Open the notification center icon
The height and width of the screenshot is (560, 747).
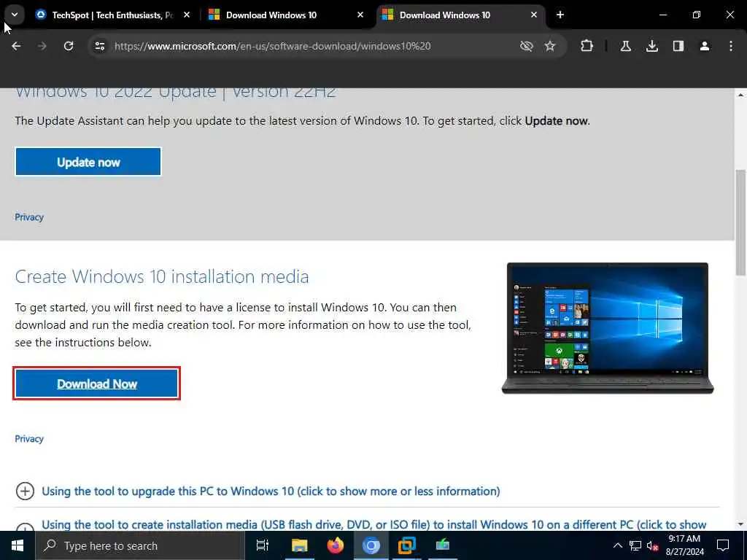pyautogui.click(x=723, y=545)
